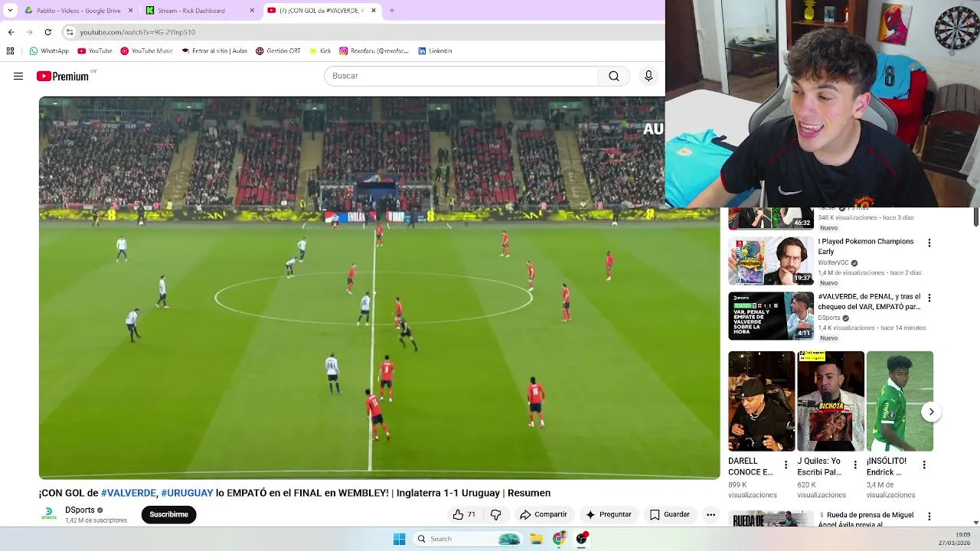
Task: Click the WolfeyVGC channel name
Action: click(x=833, y=262)
